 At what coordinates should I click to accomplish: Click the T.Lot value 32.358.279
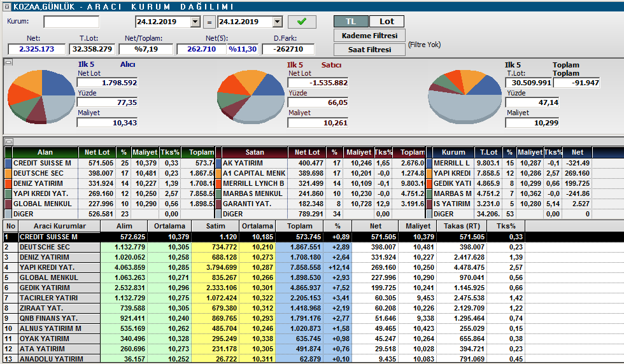click(92, 49)
